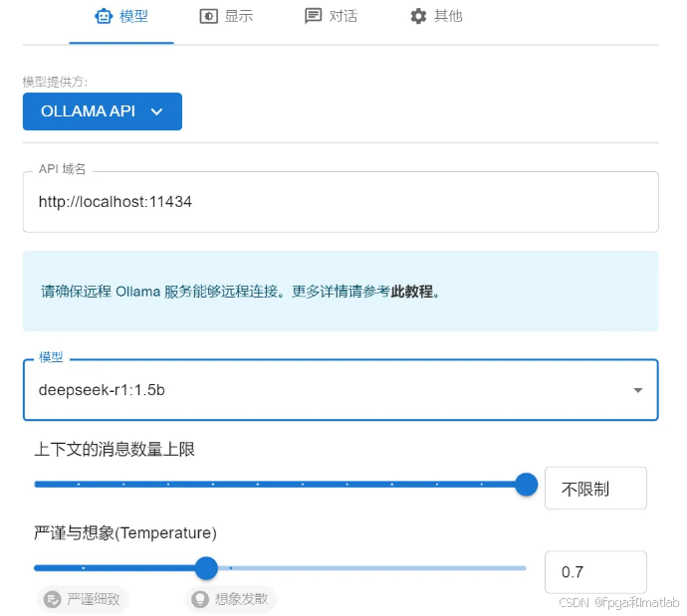
Task: Click the 模型提供方 label text
Action: 55,82
